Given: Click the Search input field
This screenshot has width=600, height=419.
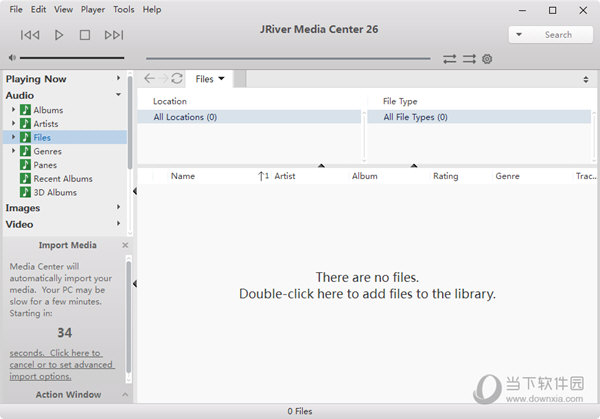Looking at the screenshot, I should (558, 34).
